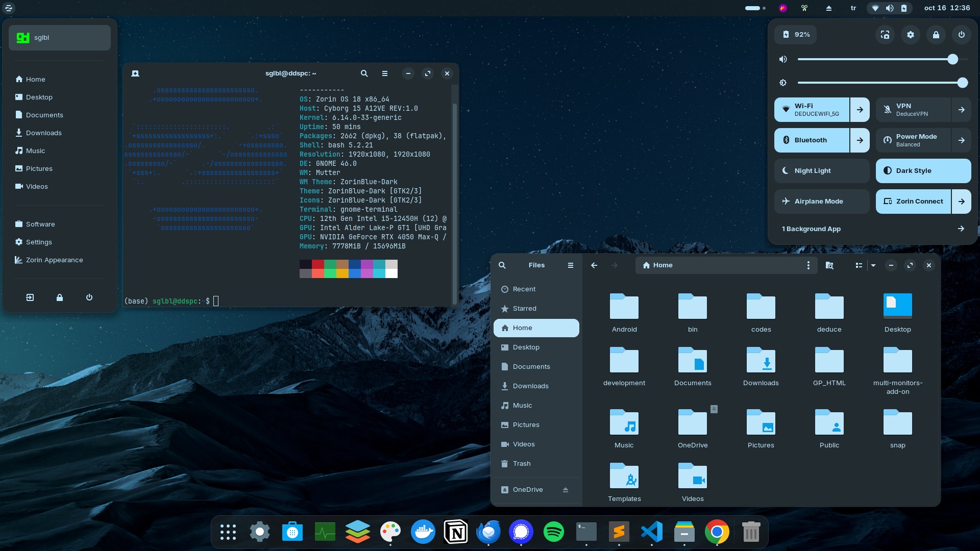980x551 pixels.
Task: Select Downloads in Files sidebar
Action: pyautogui.click(x=536, y=386)
